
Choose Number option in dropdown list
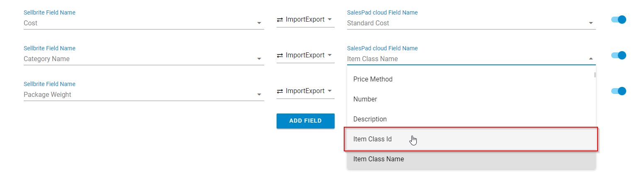click(365, 99)
